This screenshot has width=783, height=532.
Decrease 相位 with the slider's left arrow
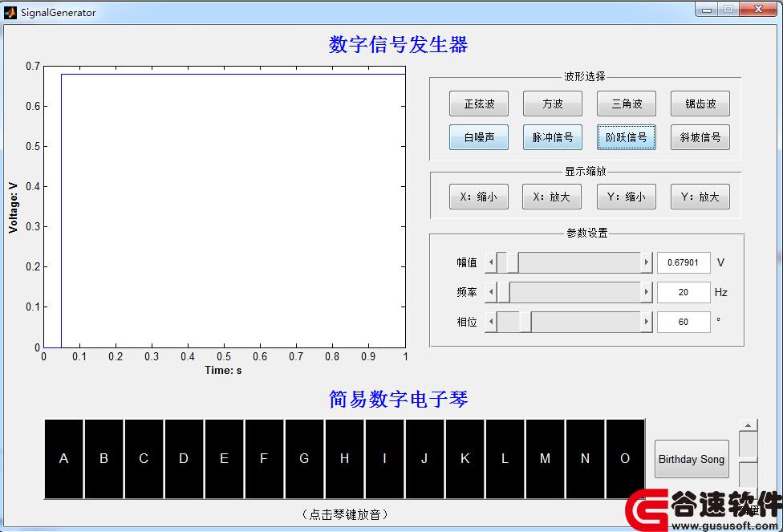[491, 322]
